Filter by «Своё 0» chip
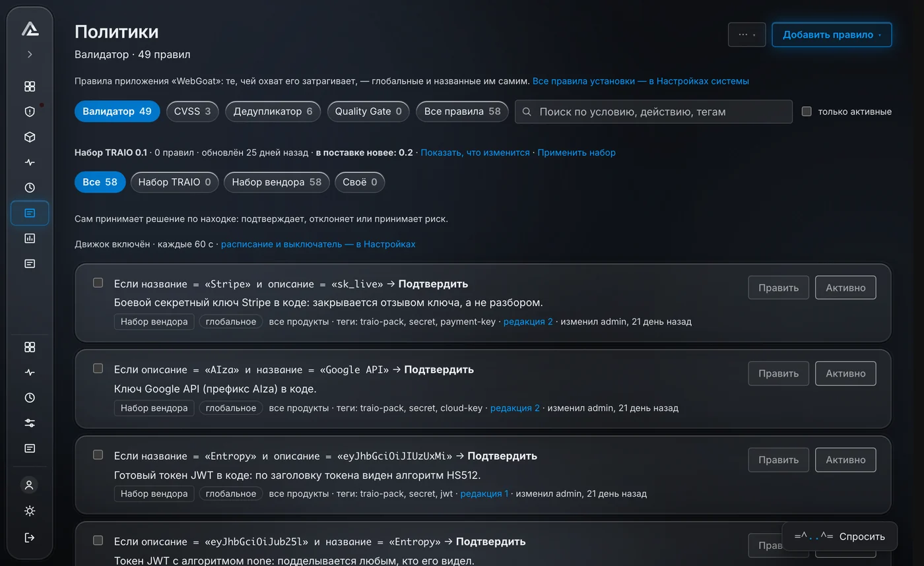The image size is (924, 566). pyautogui.click(x=360, y=182)
